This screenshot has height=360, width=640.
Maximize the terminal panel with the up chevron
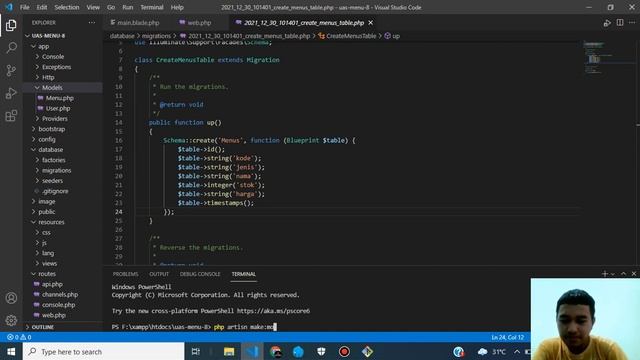coord(623,274)
